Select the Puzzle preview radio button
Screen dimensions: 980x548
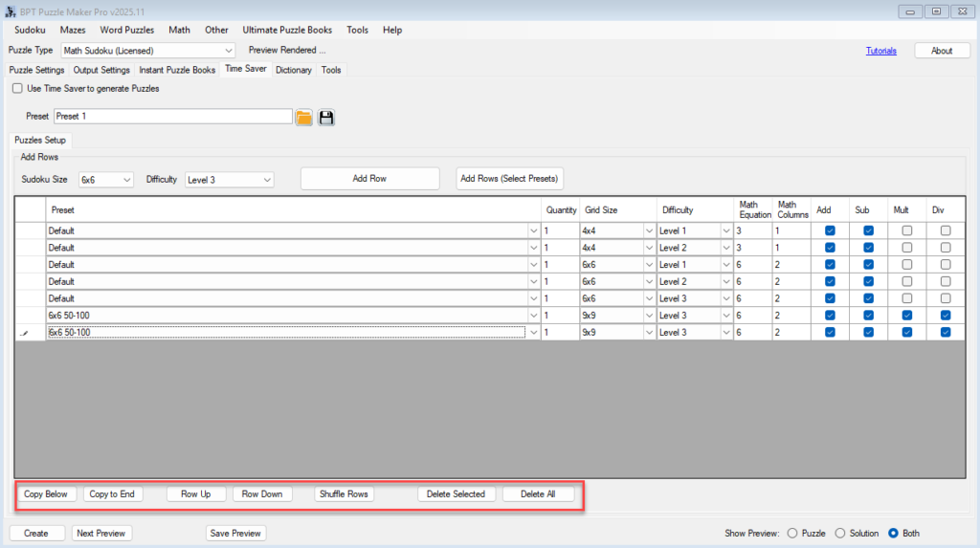[x=791, y=533]
